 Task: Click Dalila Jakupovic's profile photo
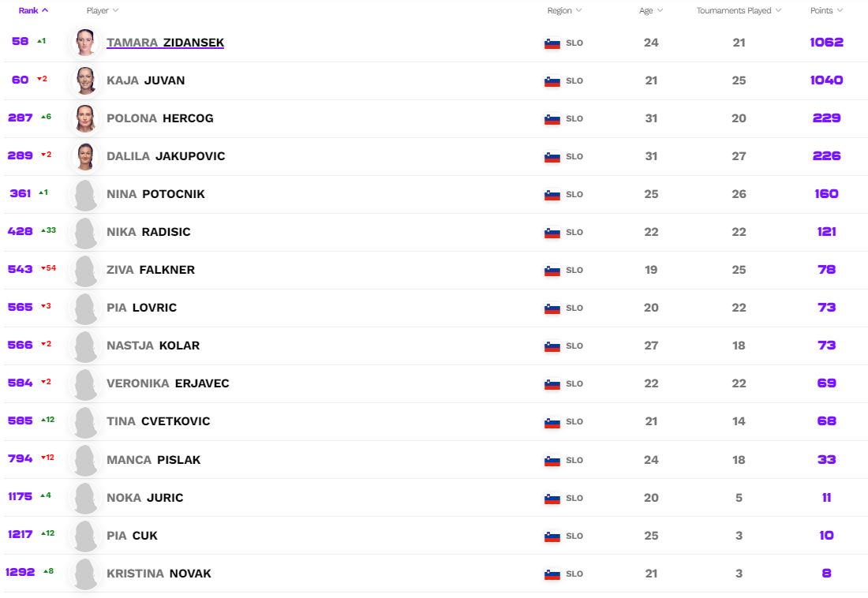(x=85, y=156)
